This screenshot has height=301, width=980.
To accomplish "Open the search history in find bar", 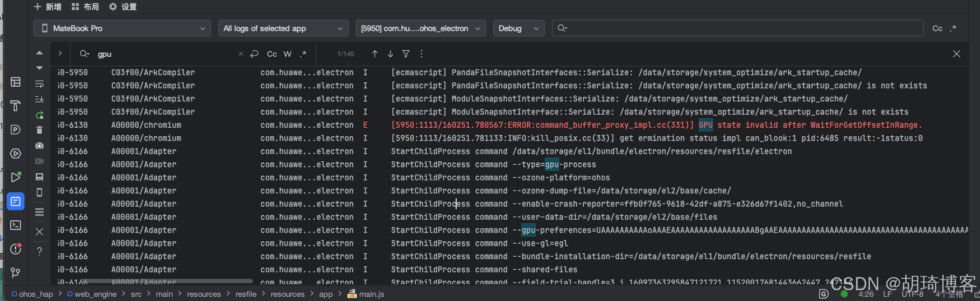I will pyautogui.click(x=84, y=54).
